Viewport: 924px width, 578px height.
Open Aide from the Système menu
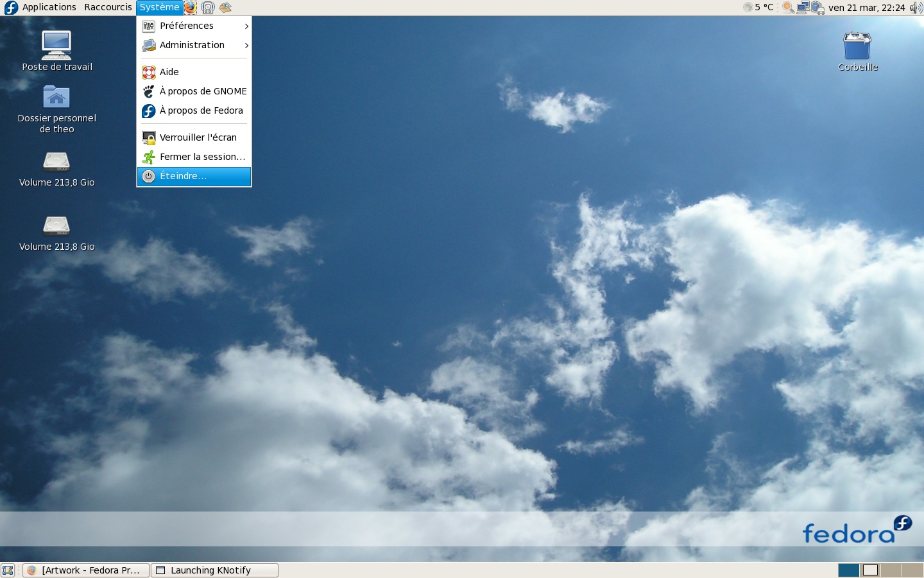pos(194,72)
